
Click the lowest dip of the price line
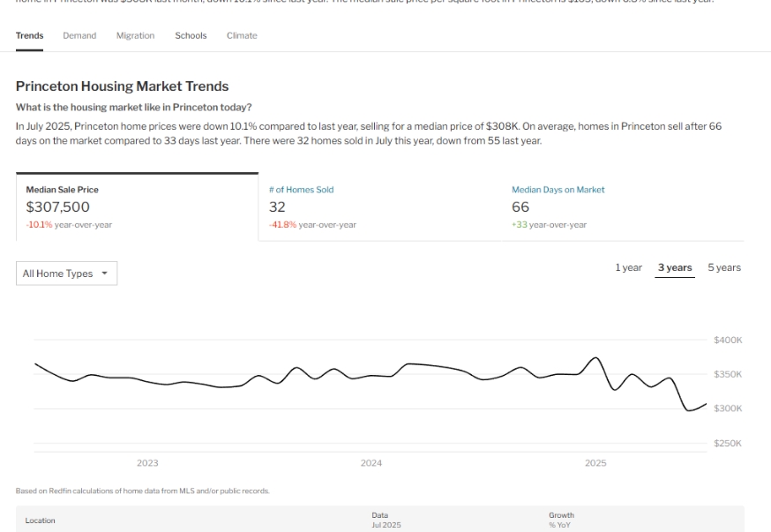click(690, 410)
